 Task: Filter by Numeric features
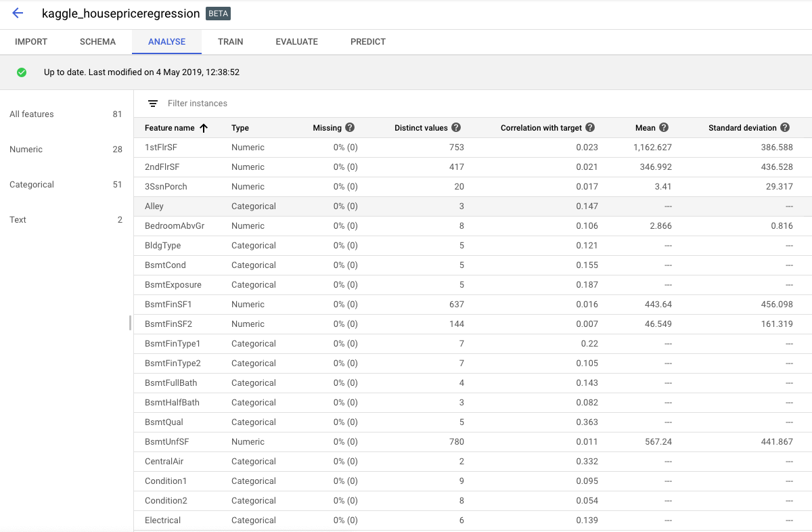click(66, 150)
